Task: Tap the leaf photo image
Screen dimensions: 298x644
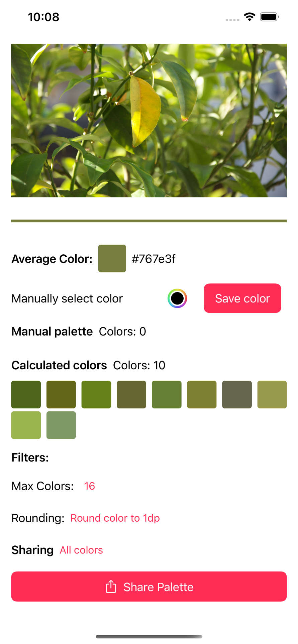Action: coord(149,120)
